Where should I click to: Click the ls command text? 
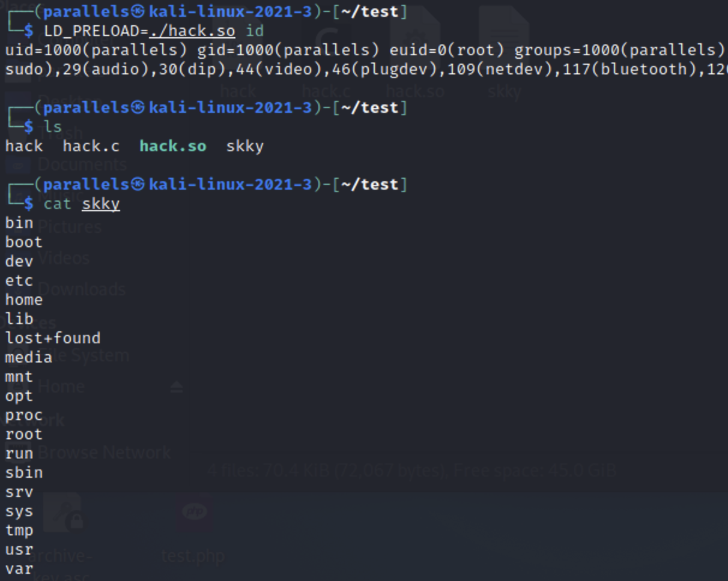click(53, 127)
